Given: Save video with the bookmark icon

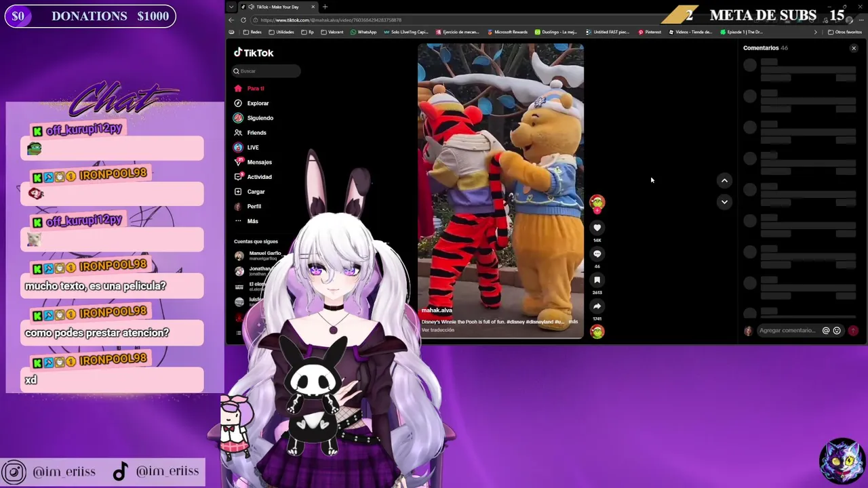Looking at the screenshot, I should [x=597, y=279].
